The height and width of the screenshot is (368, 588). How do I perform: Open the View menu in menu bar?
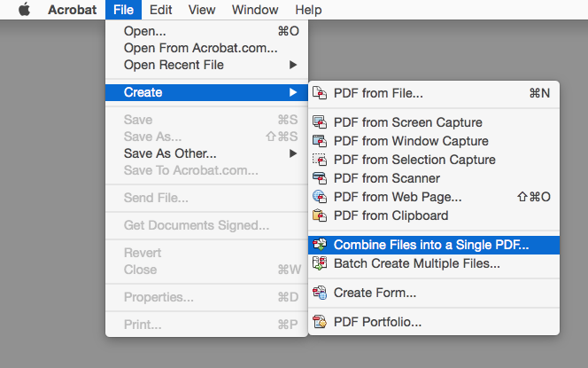tap(202, 10)
